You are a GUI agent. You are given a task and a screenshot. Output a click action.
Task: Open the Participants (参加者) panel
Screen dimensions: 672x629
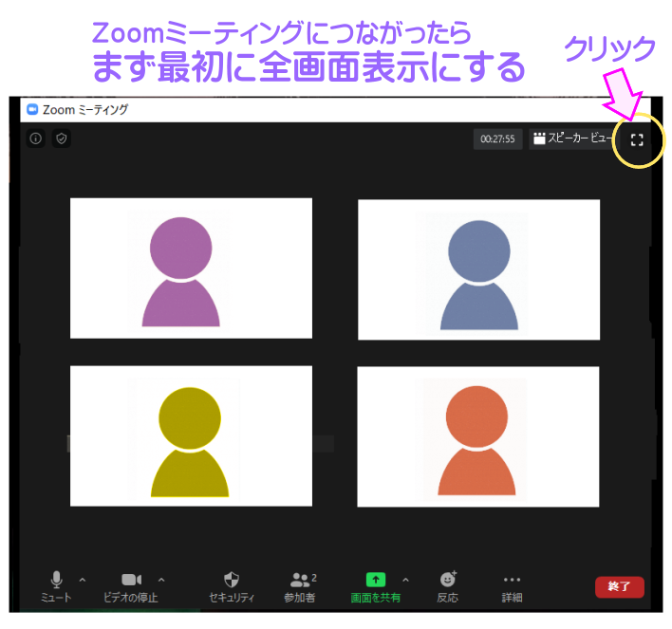pyautogui.click(x=301, y=586)
